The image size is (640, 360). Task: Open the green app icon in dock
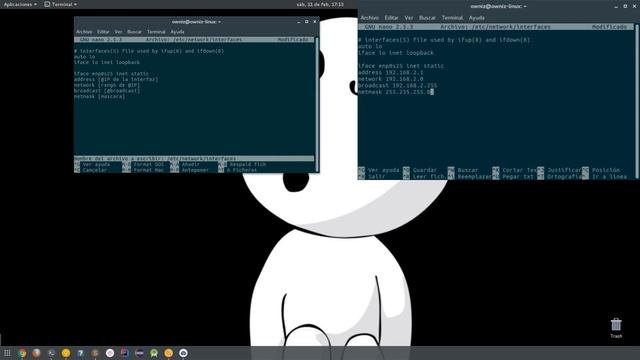pyautogui.click(x=154, y=353)
